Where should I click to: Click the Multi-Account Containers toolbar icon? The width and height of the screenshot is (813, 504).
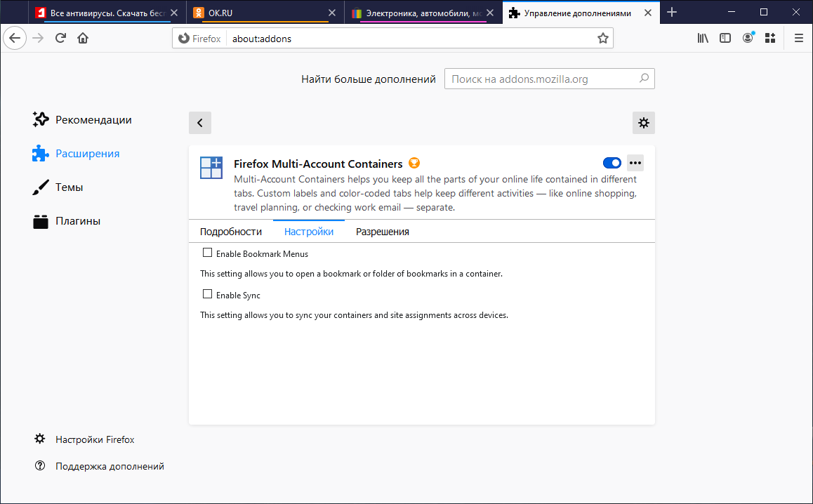[770, 39]
